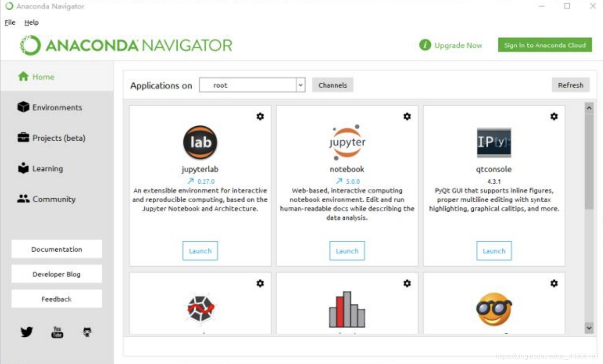The image size is (603, 364).
Task: Open notebook settings gear
Action: 407,117
